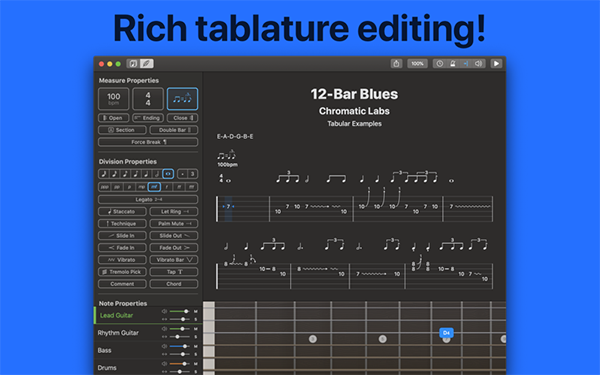This screenshot has width=600, height=375.
Task: Click the speaker volume toolbar icon
Action: (x=478, y=64)
